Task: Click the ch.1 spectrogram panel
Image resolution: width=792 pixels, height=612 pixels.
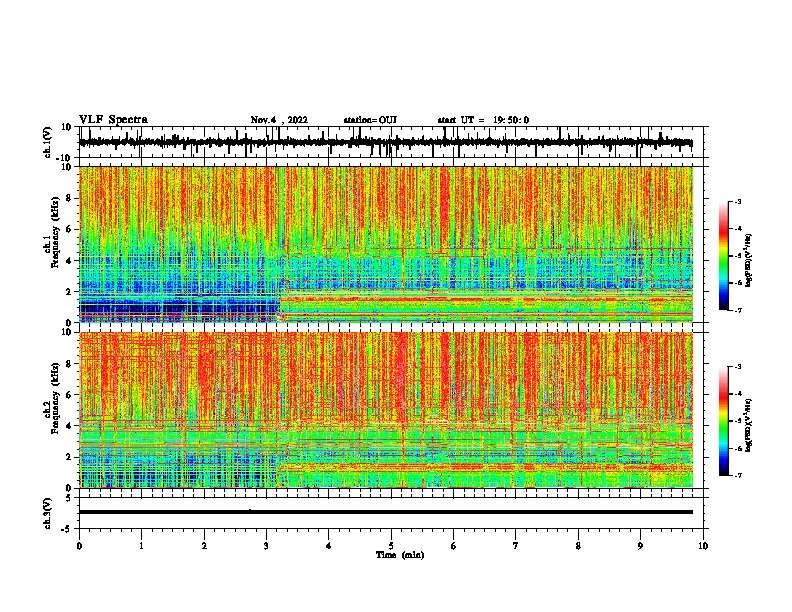Action: coord(386,244)
